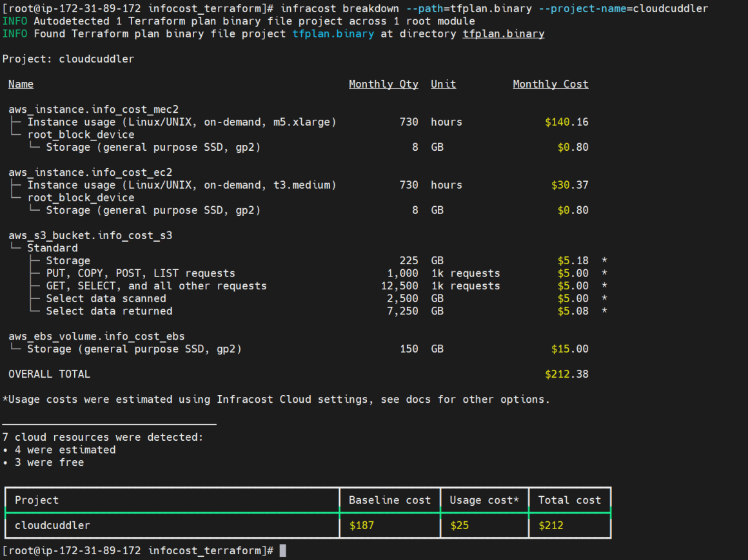Viewport: 748px width, 560px height.
Task: Click the $212.38 overall total amount
Action: coord(567,374)
